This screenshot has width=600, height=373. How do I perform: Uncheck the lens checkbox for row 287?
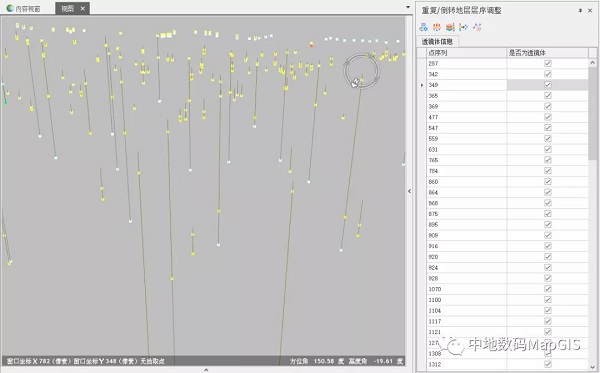(548, 63)
